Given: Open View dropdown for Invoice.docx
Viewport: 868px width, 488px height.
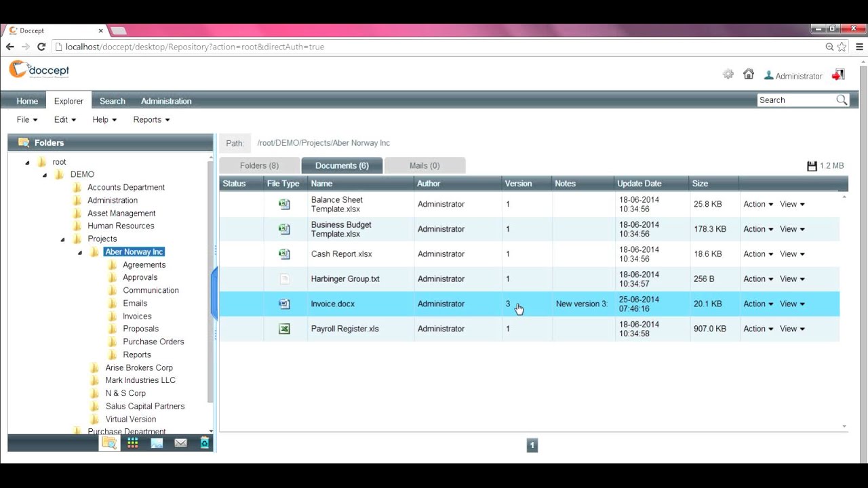Looking at the screenshot, I should pyautogui.click(x=792, y=304).
